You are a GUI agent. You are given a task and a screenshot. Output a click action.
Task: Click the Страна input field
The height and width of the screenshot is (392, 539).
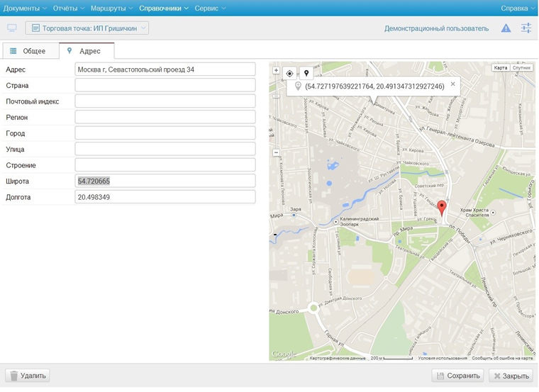tap(165, 85)
